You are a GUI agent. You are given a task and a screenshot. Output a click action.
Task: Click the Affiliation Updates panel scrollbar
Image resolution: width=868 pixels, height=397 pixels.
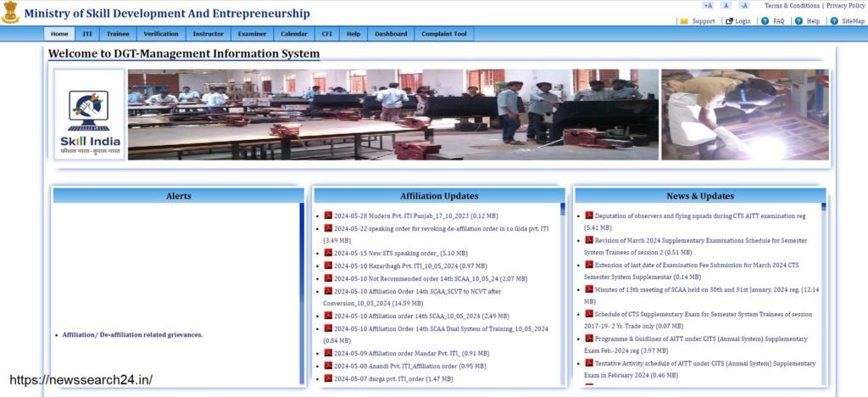[x=563, y=294]
